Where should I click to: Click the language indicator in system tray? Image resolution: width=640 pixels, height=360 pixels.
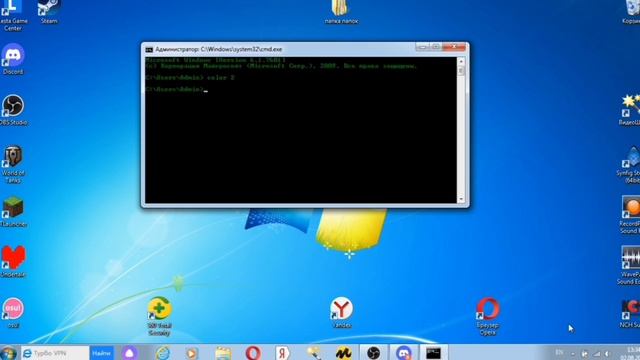point(560,353)
